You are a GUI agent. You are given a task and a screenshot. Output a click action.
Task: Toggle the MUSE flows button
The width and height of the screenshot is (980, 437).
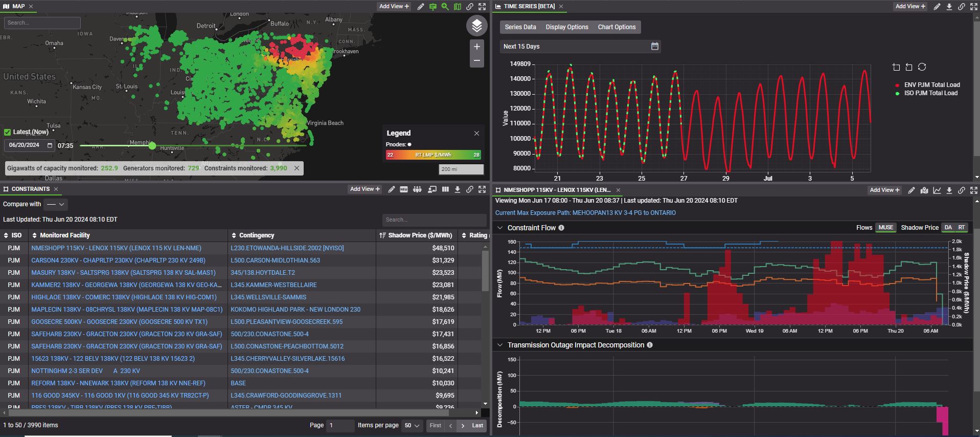[x=885, y=228]
